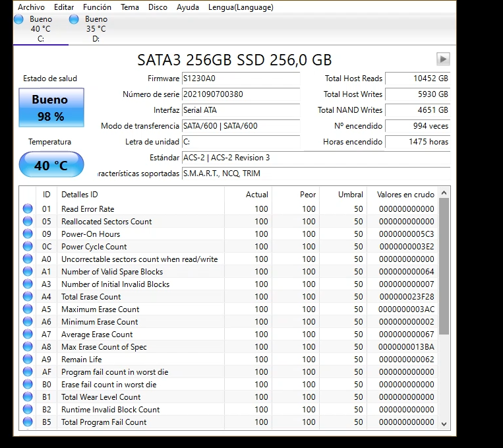The image size is (503, 448).
Task: Click status icon for Total Program Fail Count
Action: [28, 422]
